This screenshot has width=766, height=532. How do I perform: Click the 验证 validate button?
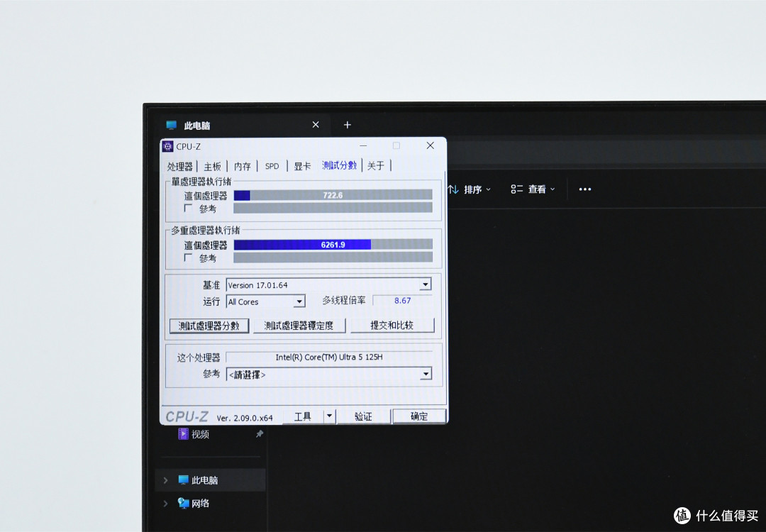363,416
